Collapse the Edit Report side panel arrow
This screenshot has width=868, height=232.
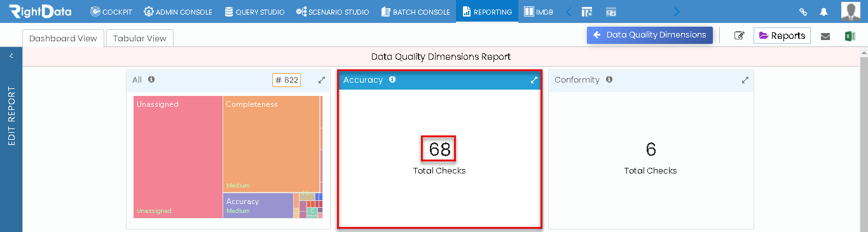click(11, 56)
